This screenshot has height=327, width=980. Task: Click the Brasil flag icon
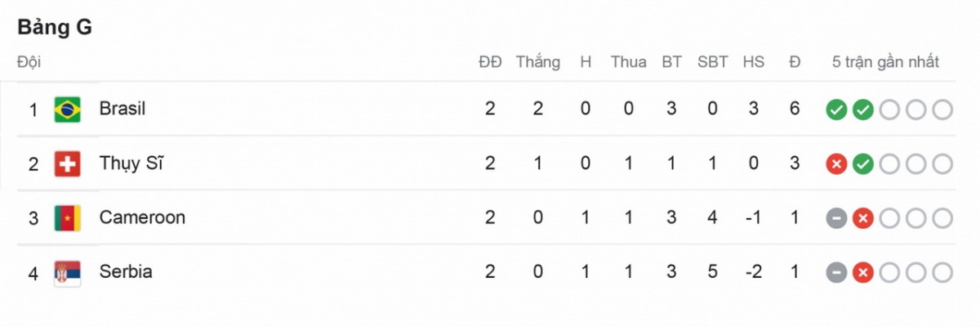click(67, 110)
